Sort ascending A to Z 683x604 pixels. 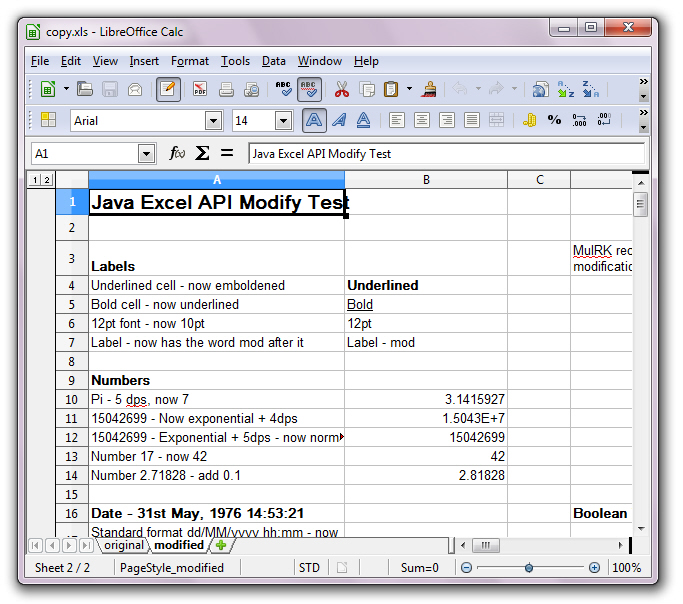click(x=566, y=89)
